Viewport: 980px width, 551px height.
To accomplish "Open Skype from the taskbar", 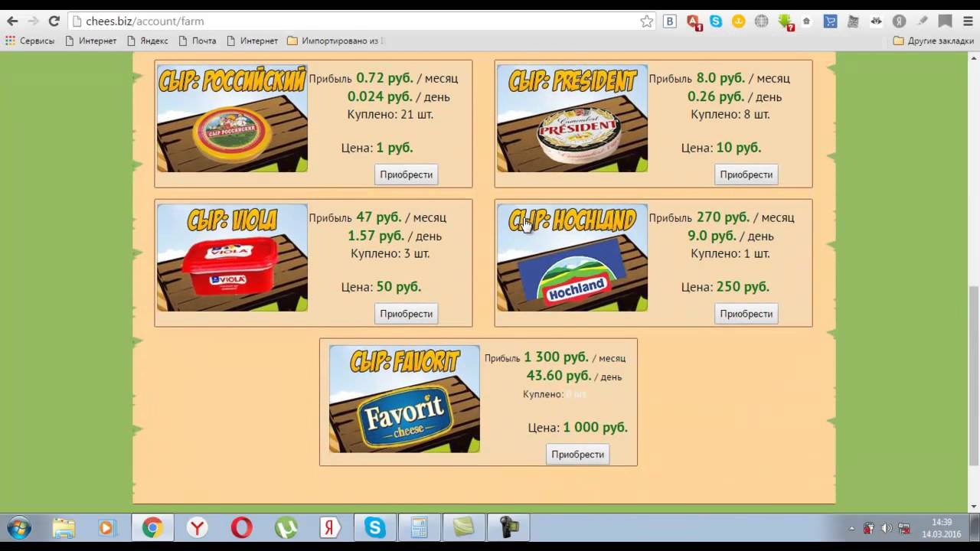I will pyautogui.click(x=375, y=528).
